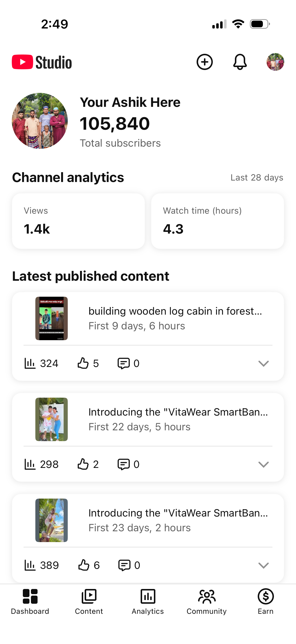296x644 pixels.
Task: Click the likes thumbs-up icon showing 5
Action: click(83, 363)
